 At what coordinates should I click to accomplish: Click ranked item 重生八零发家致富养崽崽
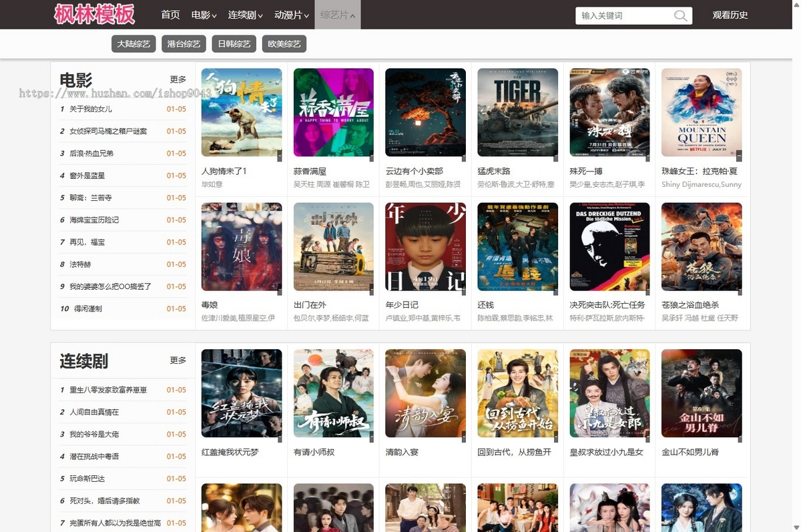coord(108,390)
